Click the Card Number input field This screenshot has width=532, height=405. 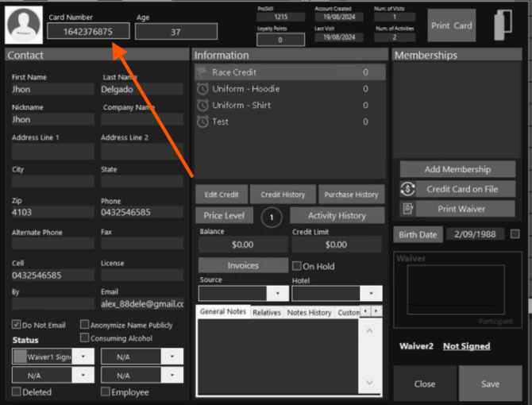[87, 32]
